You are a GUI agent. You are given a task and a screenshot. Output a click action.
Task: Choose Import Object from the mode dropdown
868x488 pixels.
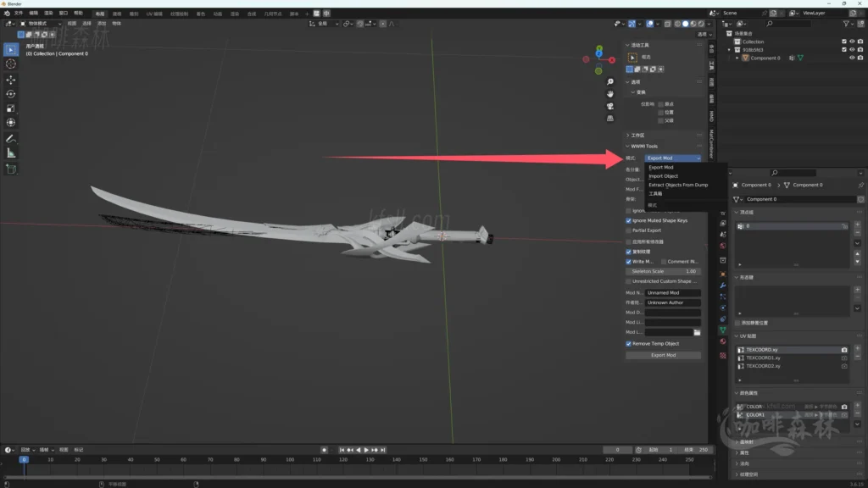tap(664, 176)
